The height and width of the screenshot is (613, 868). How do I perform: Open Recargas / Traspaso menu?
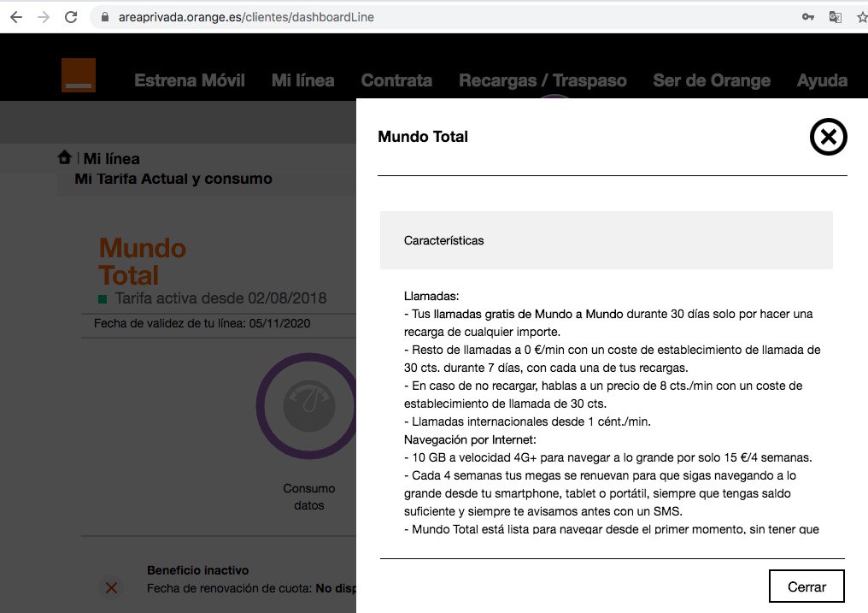tap(542, 80)
